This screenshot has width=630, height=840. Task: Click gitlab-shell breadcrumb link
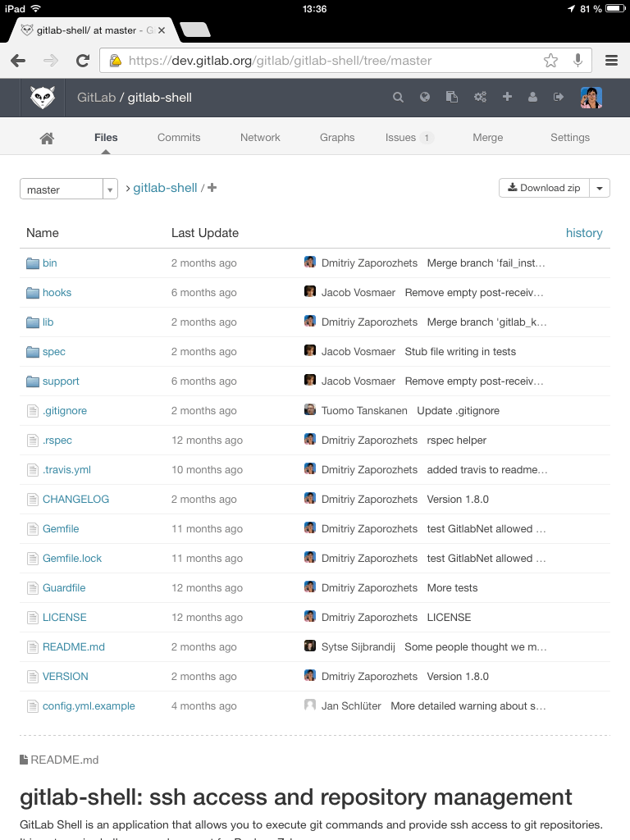pos(165,188)
